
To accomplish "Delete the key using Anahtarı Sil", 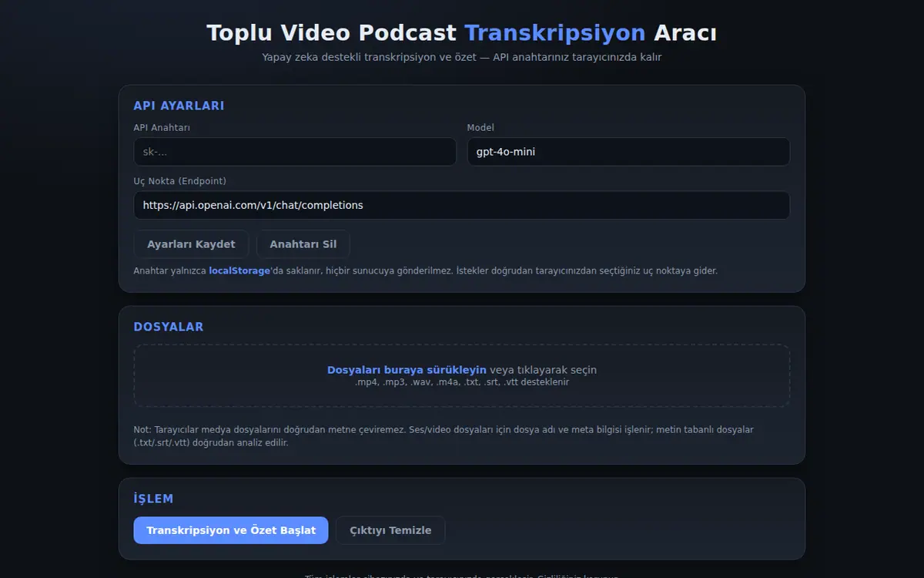I will click(x=303, y=244).
